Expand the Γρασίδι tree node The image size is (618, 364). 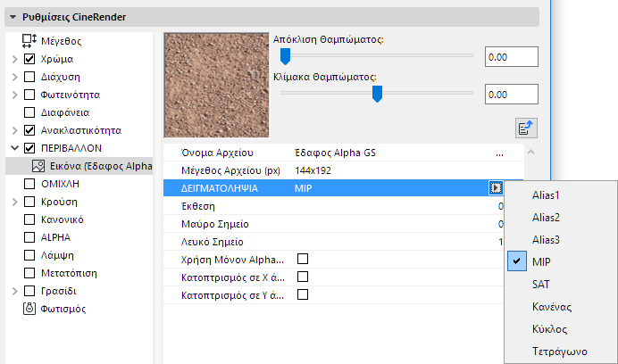[14, 291]
